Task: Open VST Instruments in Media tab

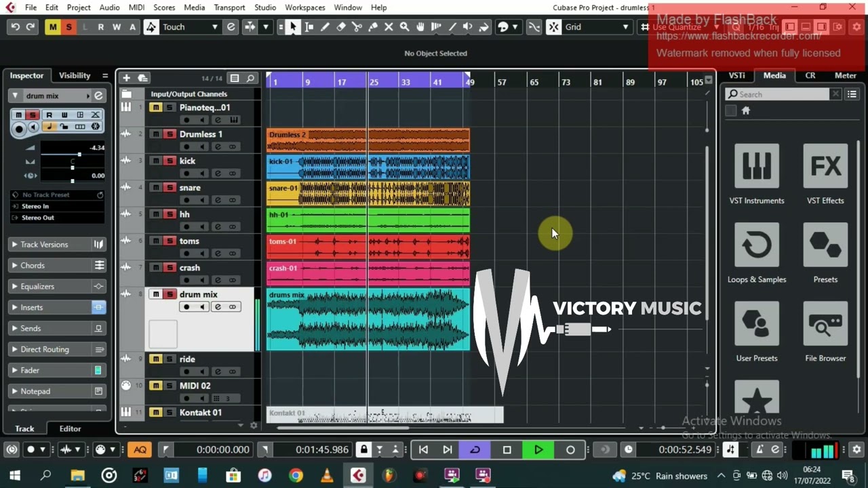Action: [x=757, y=174]
